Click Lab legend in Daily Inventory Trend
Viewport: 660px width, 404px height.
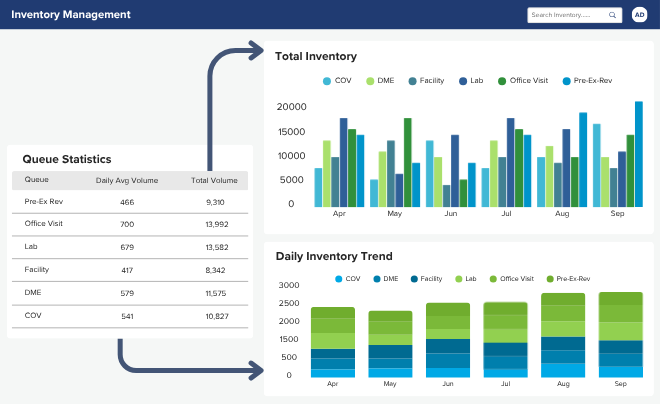(466, 279)
